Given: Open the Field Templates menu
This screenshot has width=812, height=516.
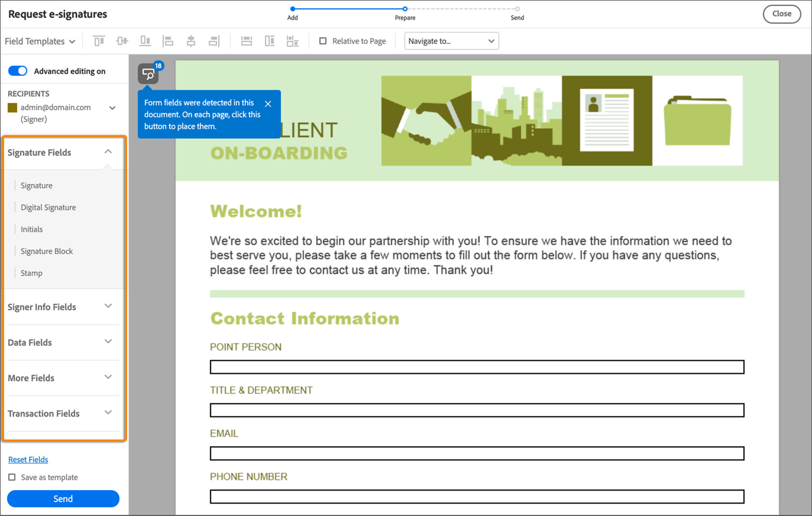Looking at the screenshot, I should [40, 41].
